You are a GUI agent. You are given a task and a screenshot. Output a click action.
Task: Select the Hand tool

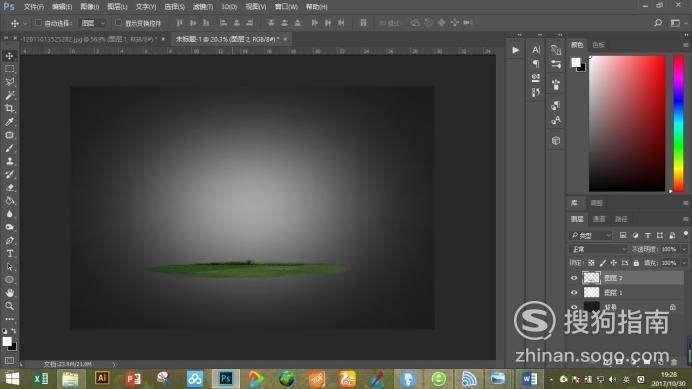click(9, 293)
